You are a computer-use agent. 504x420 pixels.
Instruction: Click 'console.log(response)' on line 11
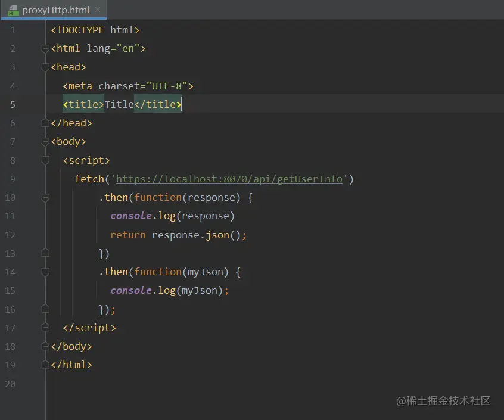click(172, 216)
